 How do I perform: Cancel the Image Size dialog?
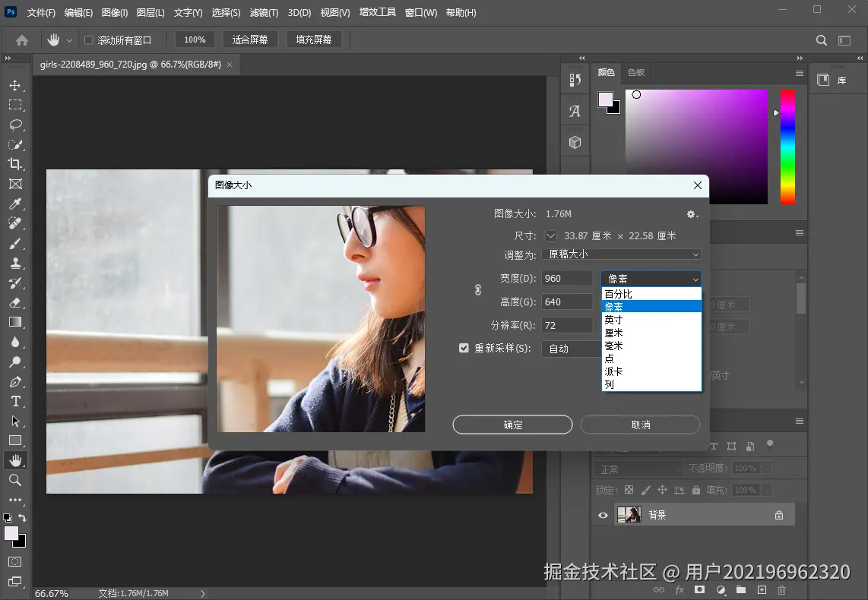pos(641,425)
